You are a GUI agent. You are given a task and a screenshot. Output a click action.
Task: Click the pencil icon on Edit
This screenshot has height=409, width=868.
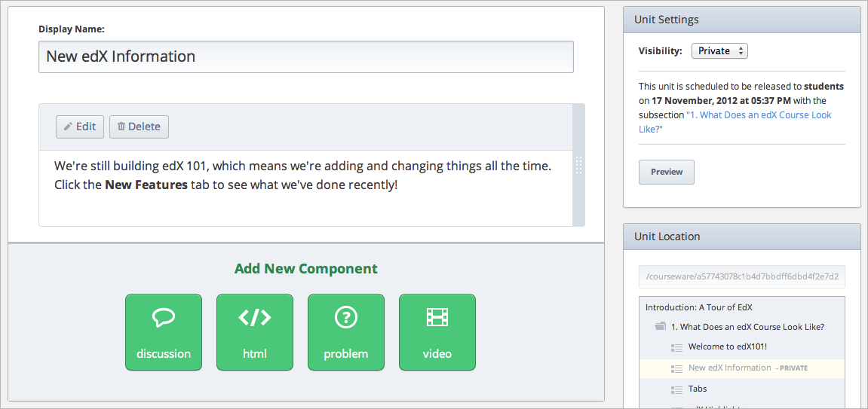pos(68,127)
